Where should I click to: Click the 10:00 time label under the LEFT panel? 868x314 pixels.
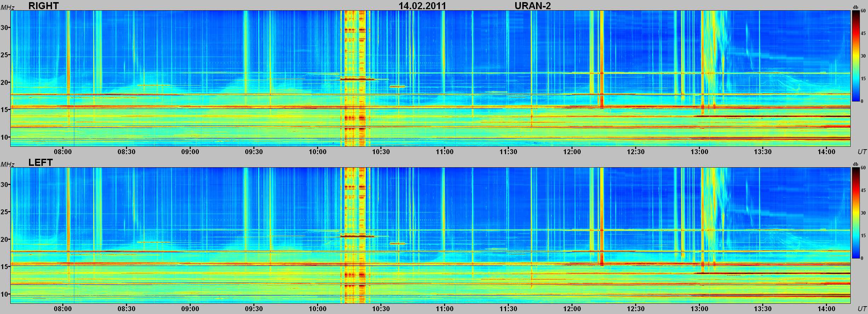tap(318, 309)
